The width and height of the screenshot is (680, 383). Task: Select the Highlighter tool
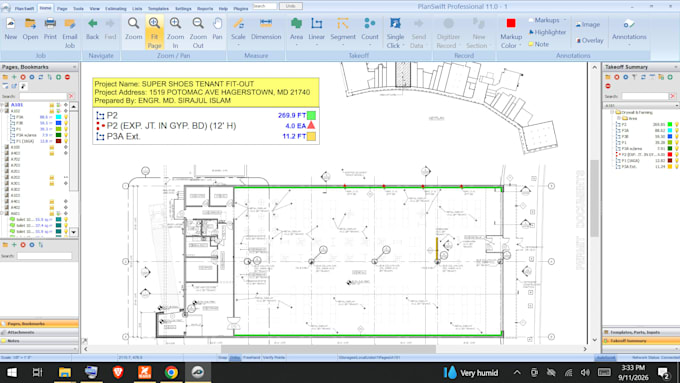tap(547, 32)
